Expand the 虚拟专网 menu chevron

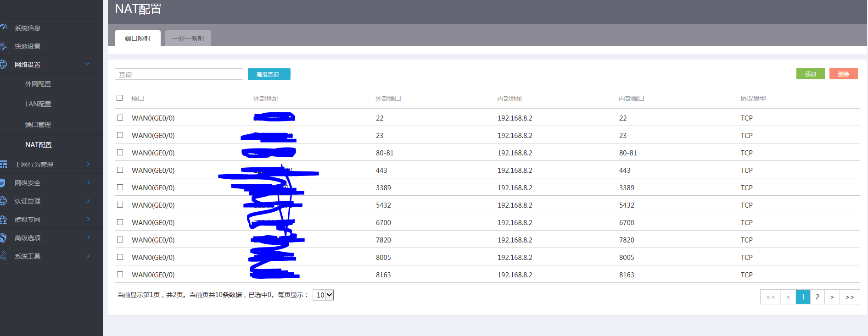88,219
